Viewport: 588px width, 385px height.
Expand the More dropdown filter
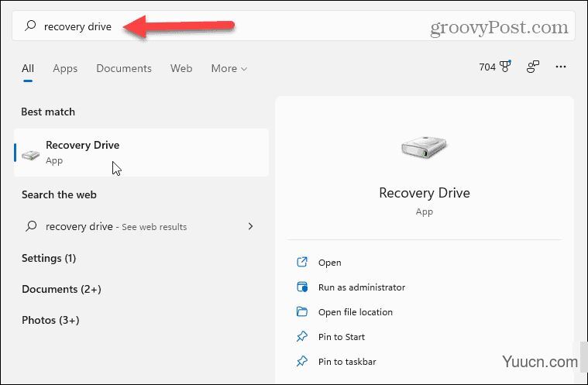point(229,69)
